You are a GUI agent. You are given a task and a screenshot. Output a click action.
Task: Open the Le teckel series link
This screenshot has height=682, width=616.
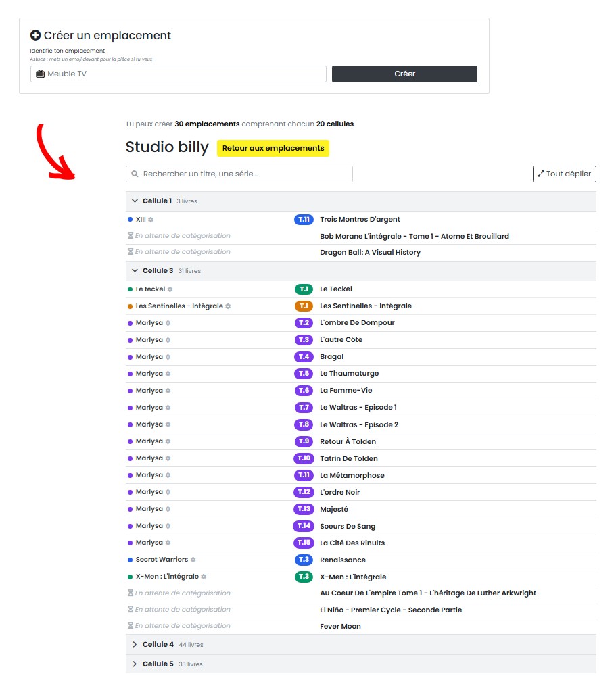tap(150, 289)
